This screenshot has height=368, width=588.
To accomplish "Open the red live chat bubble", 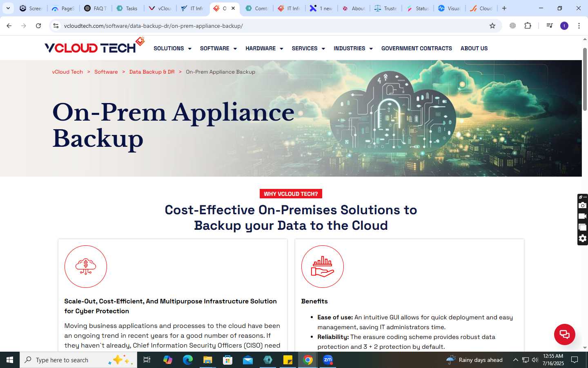I will click(x=564, y=334).
